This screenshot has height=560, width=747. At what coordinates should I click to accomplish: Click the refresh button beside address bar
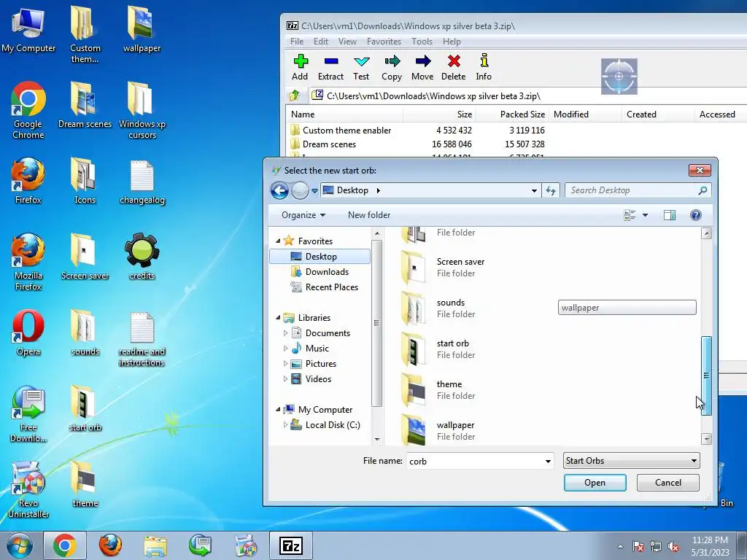tap(551, 190)
